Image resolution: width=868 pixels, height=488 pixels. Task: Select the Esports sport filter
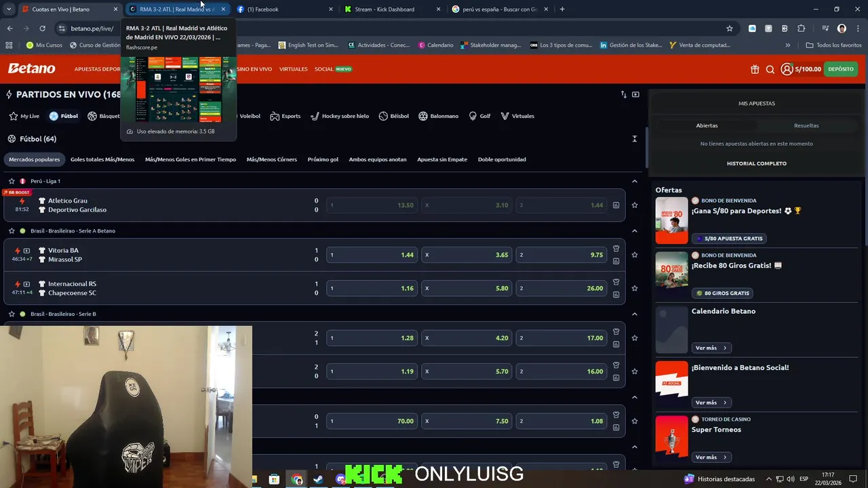click(285, 116)
